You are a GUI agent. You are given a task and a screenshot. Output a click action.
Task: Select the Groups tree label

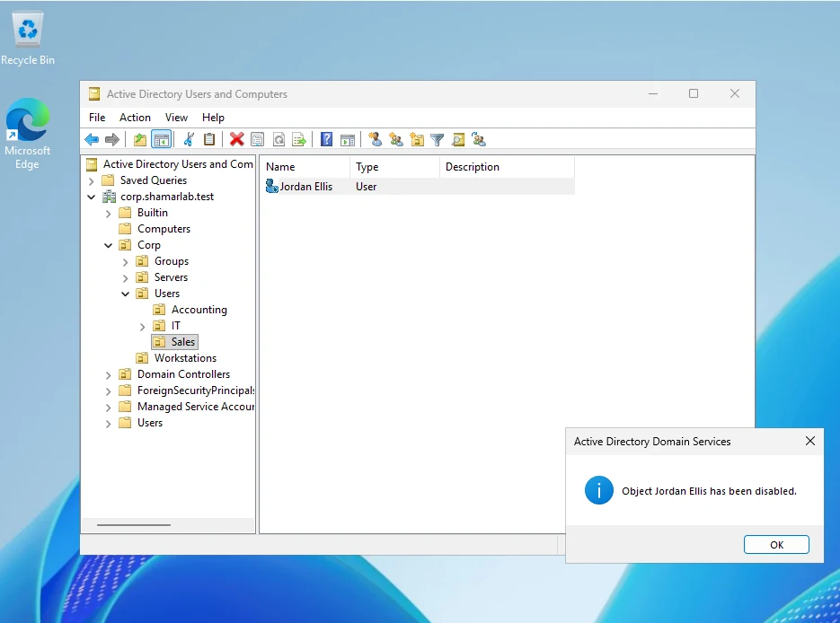[172, 261]
